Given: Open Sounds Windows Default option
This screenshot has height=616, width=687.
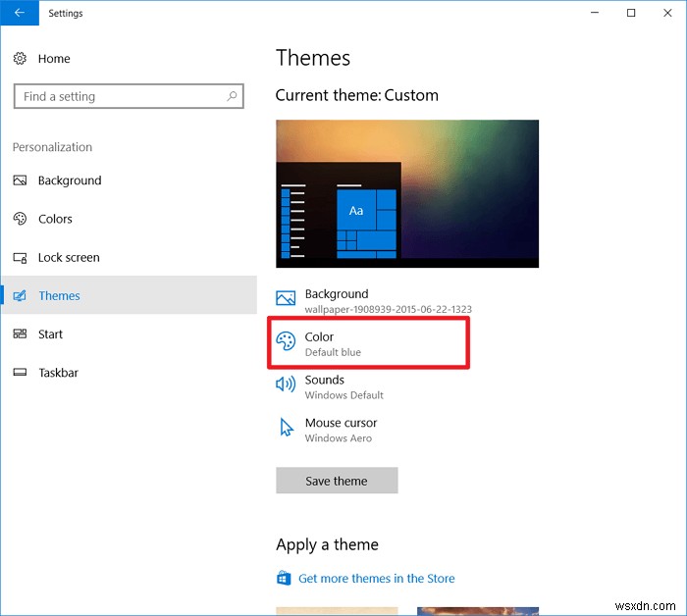Looking at the screenshot, I should coord(330,387).
